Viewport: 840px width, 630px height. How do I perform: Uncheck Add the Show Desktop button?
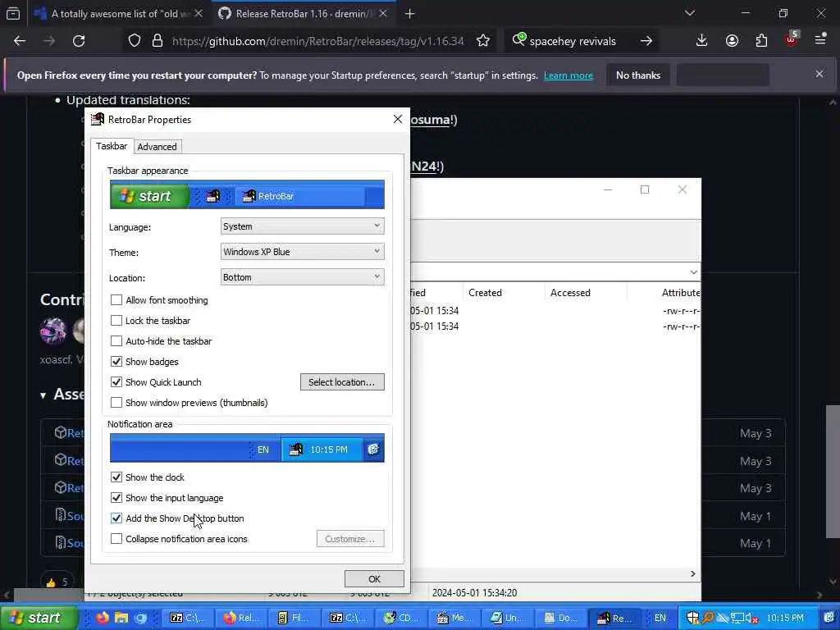pyautogui.click(x=116, y=518)
